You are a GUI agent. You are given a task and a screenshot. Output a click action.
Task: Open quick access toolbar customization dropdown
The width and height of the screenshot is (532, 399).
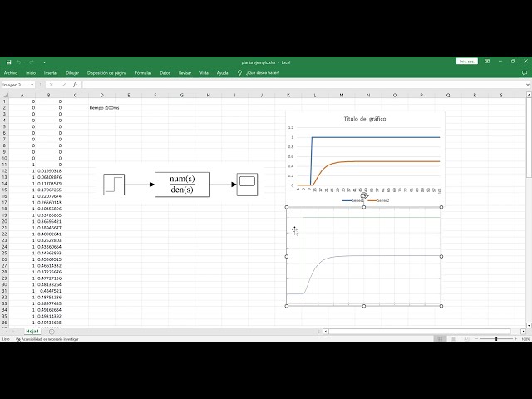pyautogui.click(x=44, y=62)
